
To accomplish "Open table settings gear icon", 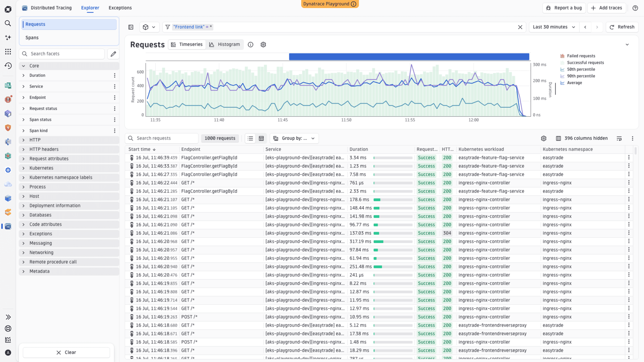I will [x=544, y=138].
